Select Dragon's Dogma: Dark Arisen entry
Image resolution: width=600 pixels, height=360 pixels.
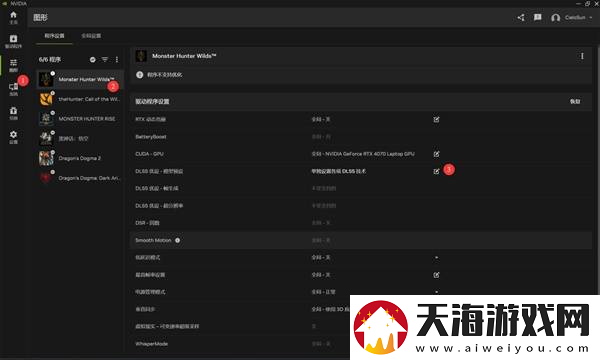[80, 178]
